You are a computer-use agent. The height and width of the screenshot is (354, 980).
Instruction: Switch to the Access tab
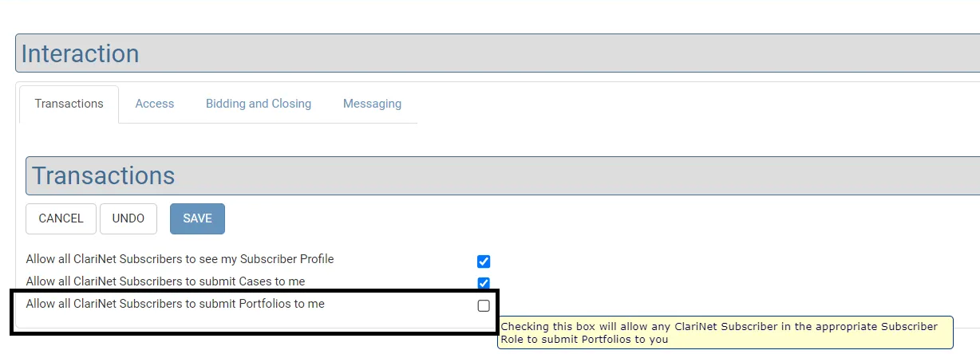[154, 104]
